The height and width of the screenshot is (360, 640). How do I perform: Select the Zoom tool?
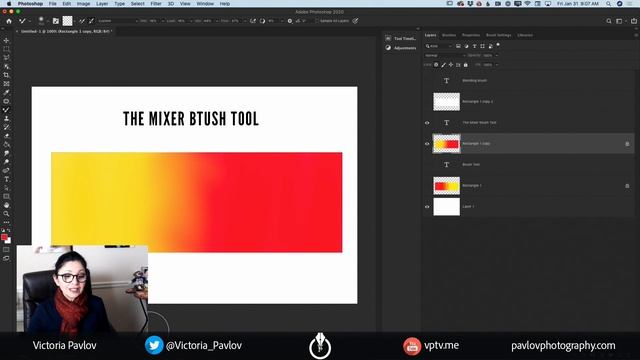point(6,213)
